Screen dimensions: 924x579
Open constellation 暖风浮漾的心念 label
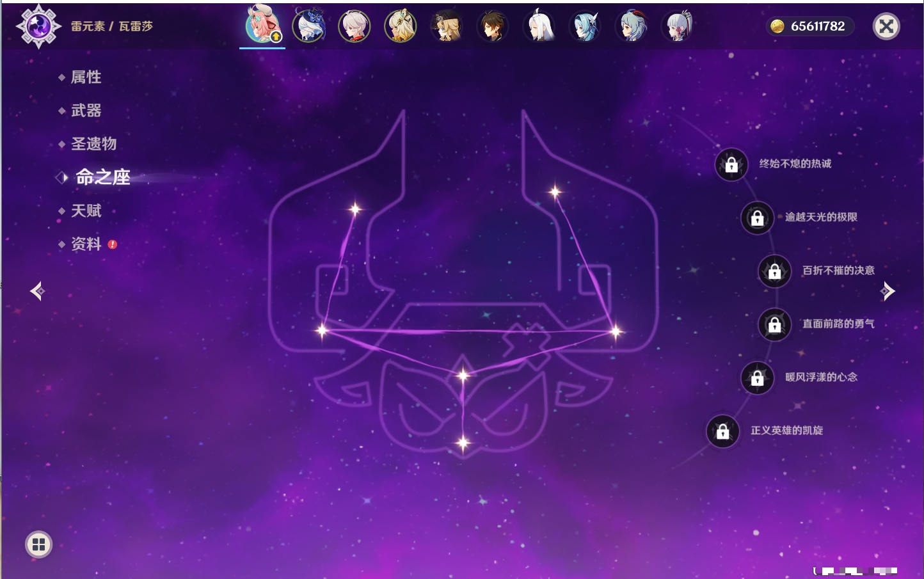pyautogui.click(x=821, y=377)
